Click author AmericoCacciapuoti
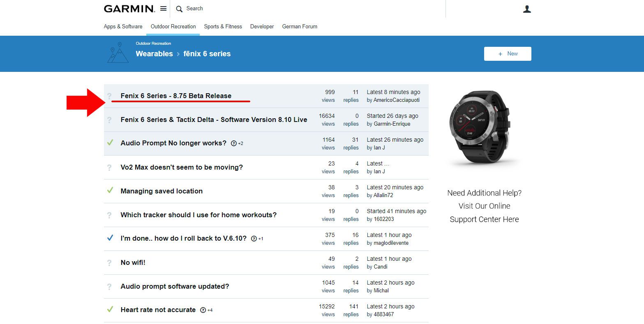This screenshot has width=644, height=324. [397, 100]
